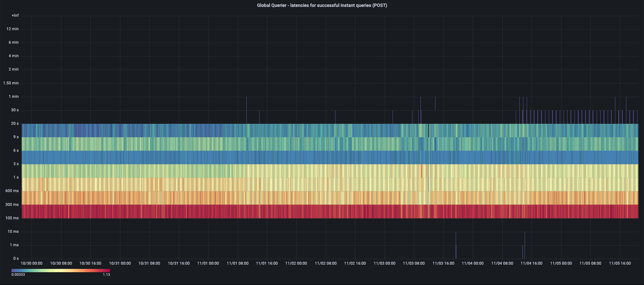Click the '300 ms' y-axis label
The image size is (644, 285).
(x=12, y=205)
